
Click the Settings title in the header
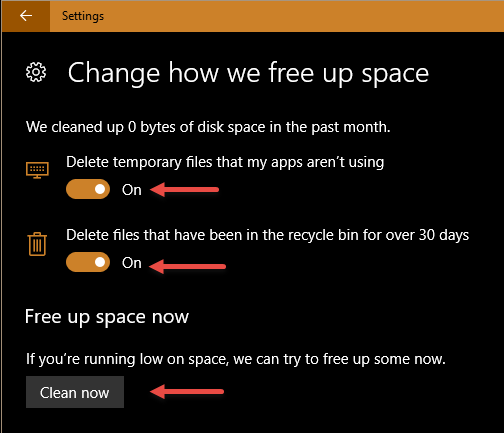[x=83, y=16]
